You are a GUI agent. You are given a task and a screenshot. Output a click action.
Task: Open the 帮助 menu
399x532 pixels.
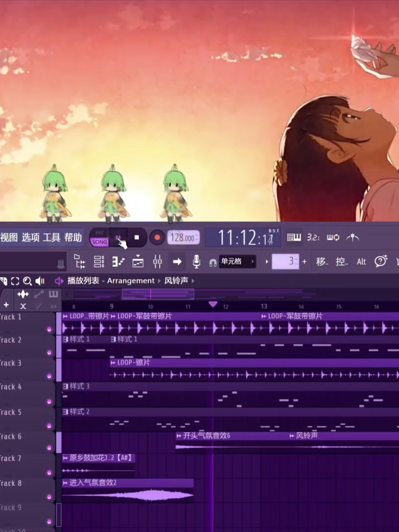pyautogui.click(x=73, y=237)
